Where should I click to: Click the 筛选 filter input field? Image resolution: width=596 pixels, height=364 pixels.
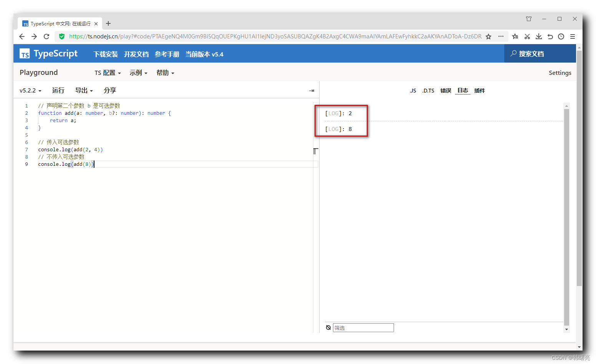click(x=363, y=328)
